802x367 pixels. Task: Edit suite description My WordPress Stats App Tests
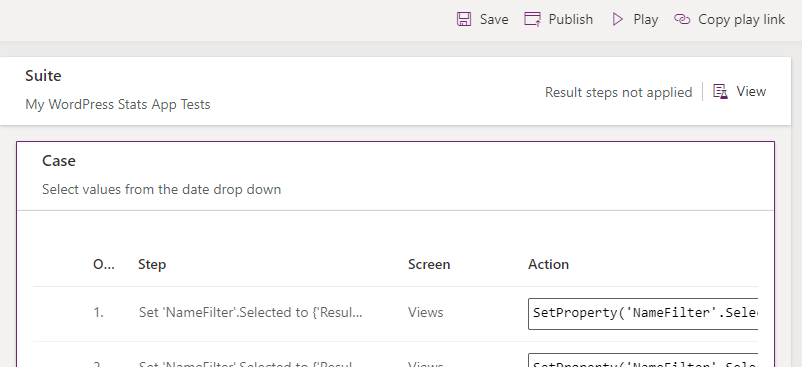click(118, 104)
